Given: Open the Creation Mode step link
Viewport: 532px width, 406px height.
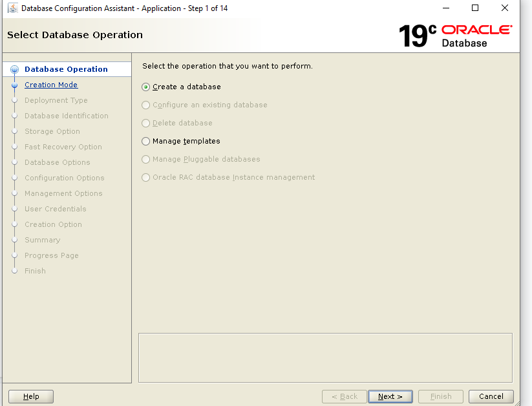Looking at the screenshot, I should pos(51,85).
